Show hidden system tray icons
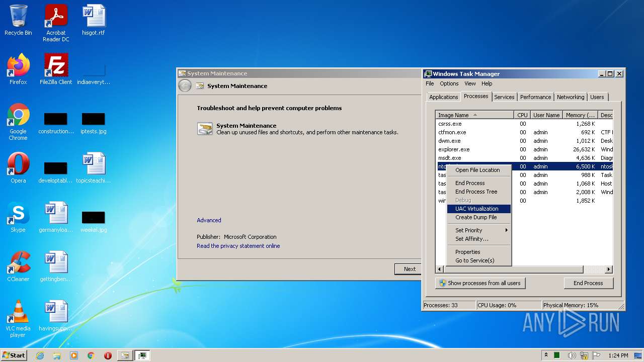The height and width of the screenshot is (362, 644). (546, 355)
